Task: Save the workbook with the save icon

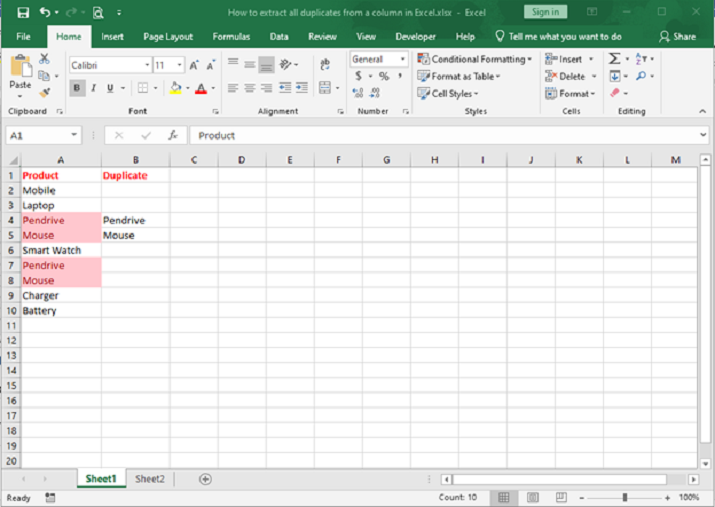Action: (23, 12)
